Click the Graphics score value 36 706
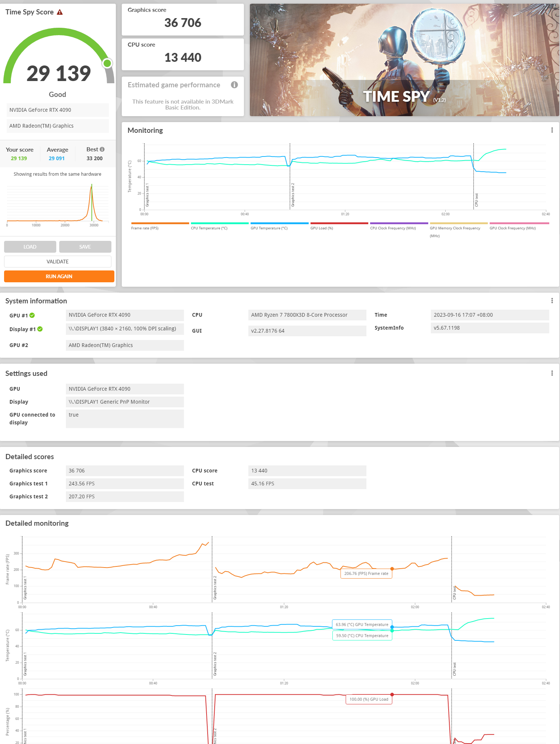The image size is (560, 744). 183,23
